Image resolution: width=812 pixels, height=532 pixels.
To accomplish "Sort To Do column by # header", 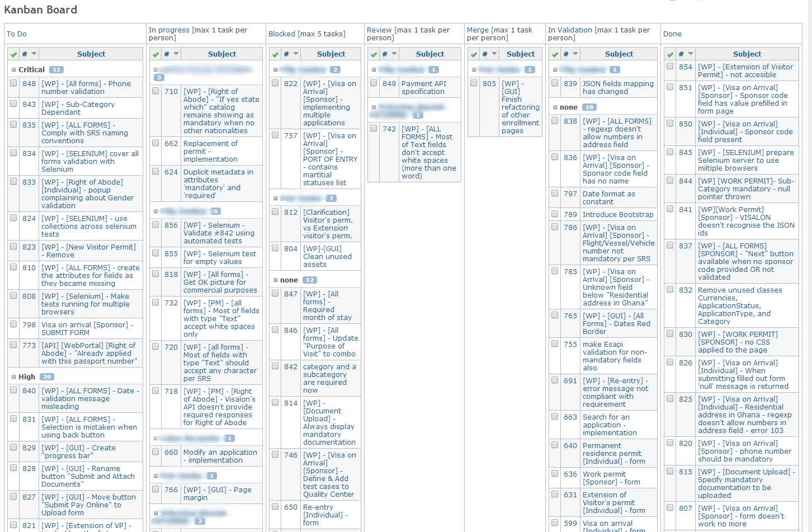I will coord(24,54).
